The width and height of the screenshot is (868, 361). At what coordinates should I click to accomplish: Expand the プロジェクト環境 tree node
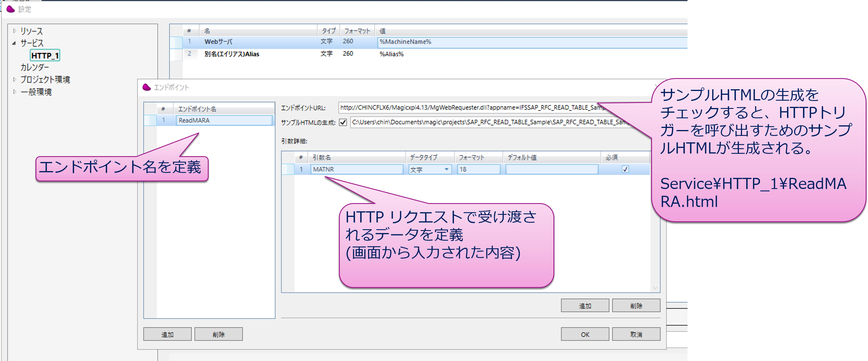(14, 80)
